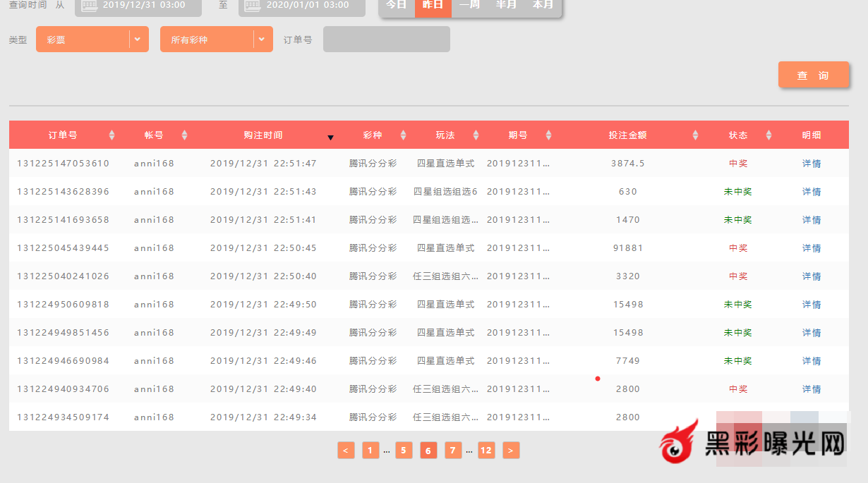The image size is (868, 483).
Task: Sort by 彩种 column arrows
Action: point(403,135)
